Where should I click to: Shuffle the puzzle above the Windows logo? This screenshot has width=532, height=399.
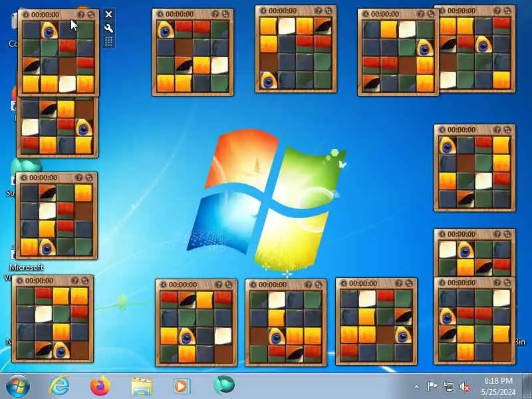coord(329,11)
